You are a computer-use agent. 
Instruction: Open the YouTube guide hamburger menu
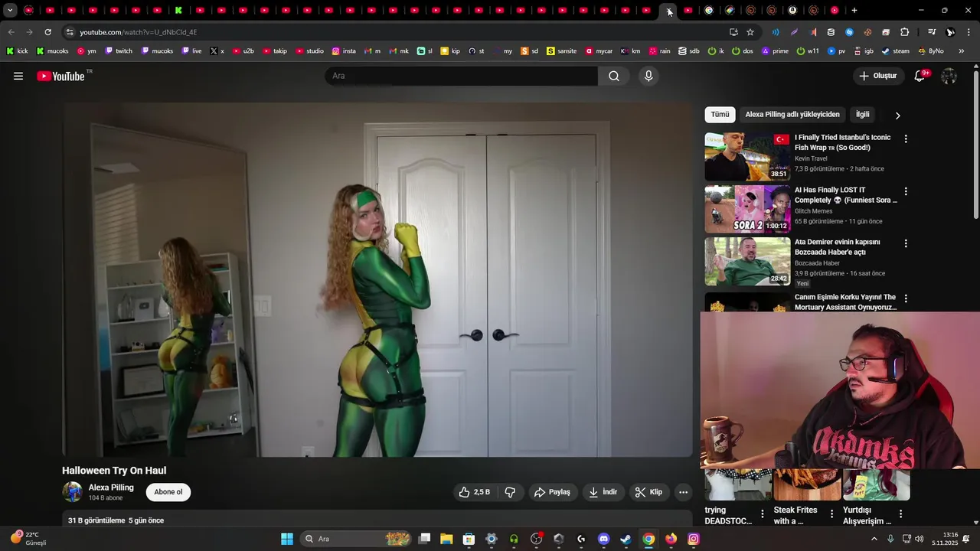tap(18, 76)
